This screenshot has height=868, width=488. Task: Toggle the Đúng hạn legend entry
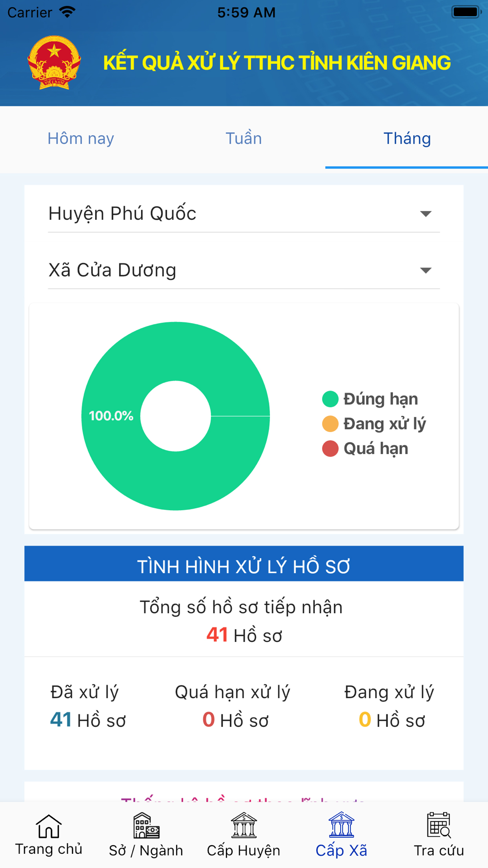point(370,399)
